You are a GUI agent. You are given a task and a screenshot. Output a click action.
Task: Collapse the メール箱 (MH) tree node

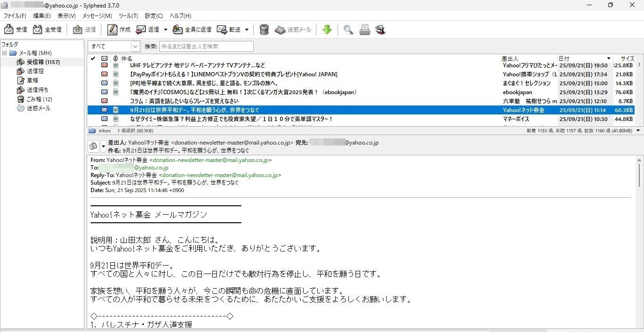pos(5,53)
